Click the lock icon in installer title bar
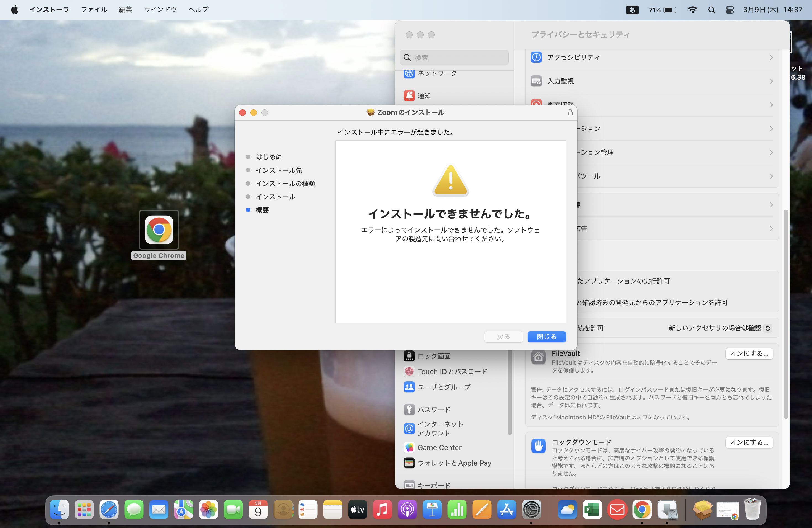 coord(570,113)
